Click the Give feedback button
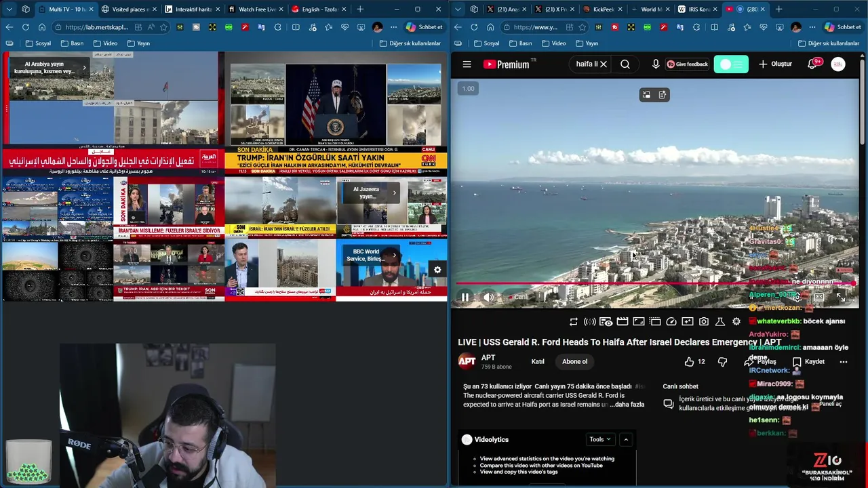The image size is (868, 488). click(688, 64)
